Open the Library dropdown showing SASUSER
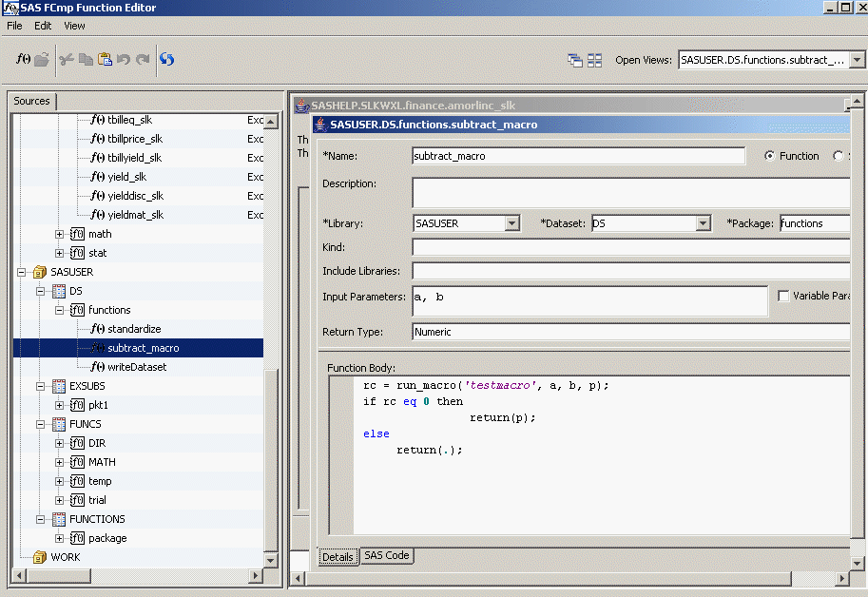Image resolution: width=868 pixels, height=597 pixels. pyautogui.click(x=512, y=223)
